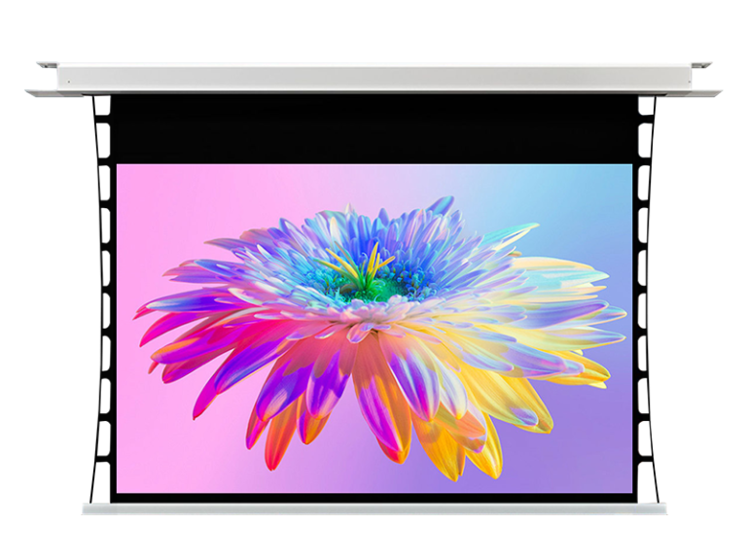Select the left tension tab strip
The height and width of the screenshot is (560, 747).
click(x=102, y=297)
